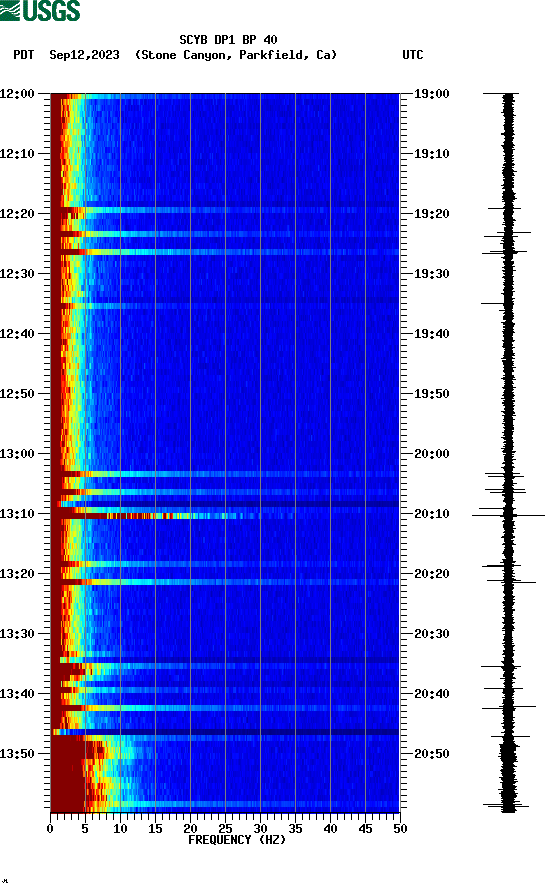Click the 10 Hz frequency tick label
The width and height of the screenshot is (552, 892).
pos(120,829)
